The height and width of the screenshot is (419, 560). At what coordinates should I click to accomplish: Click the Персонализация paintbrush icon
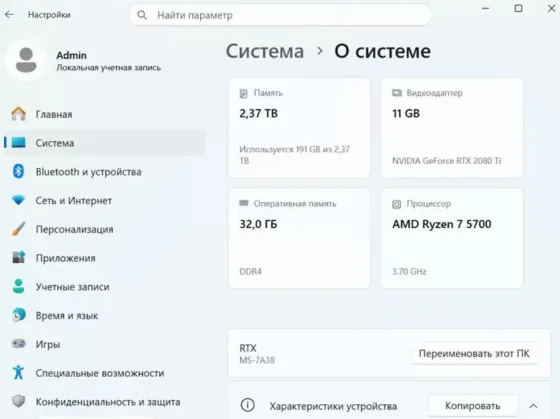coord(18,229)
